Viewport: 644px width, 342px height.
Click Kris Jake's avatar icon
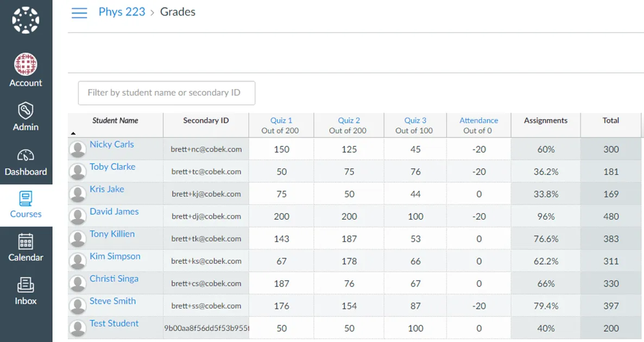[x=78, y=194]
